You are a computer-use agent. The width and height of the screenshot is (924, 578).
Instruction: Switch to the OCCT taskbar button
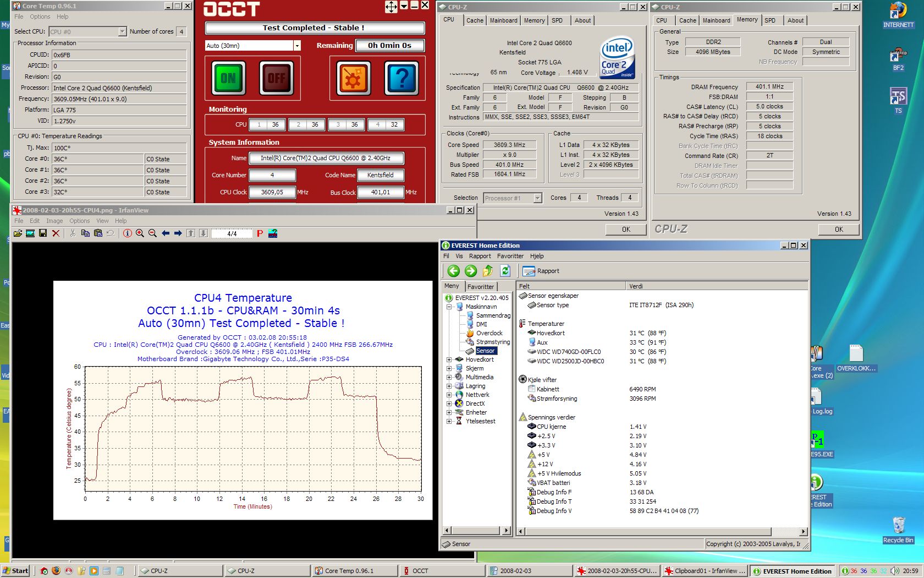(442, 571)
